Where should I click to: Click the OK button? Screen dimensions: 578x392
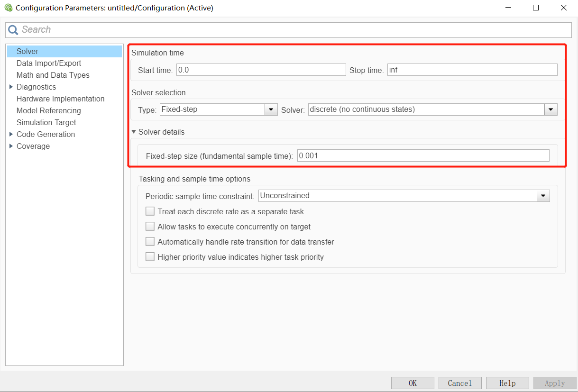tap(413, 383)
